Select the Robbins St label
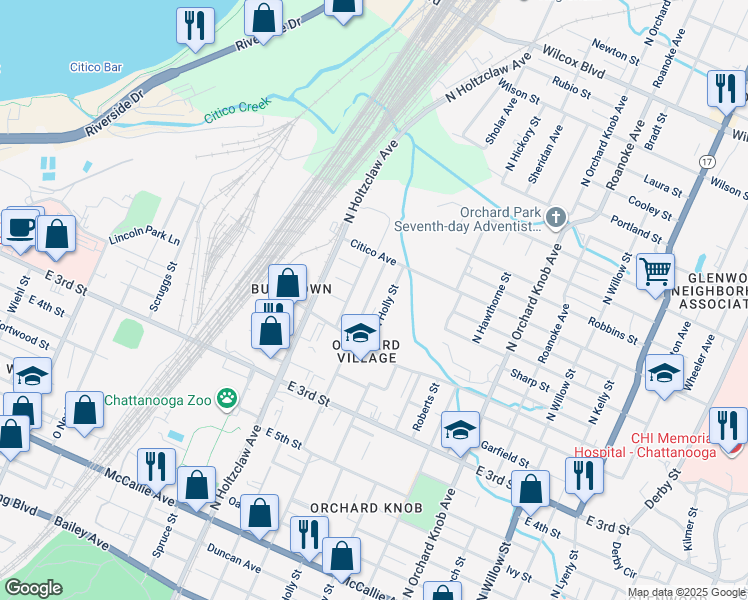748x600 pixels. click(x=613, y=331)
